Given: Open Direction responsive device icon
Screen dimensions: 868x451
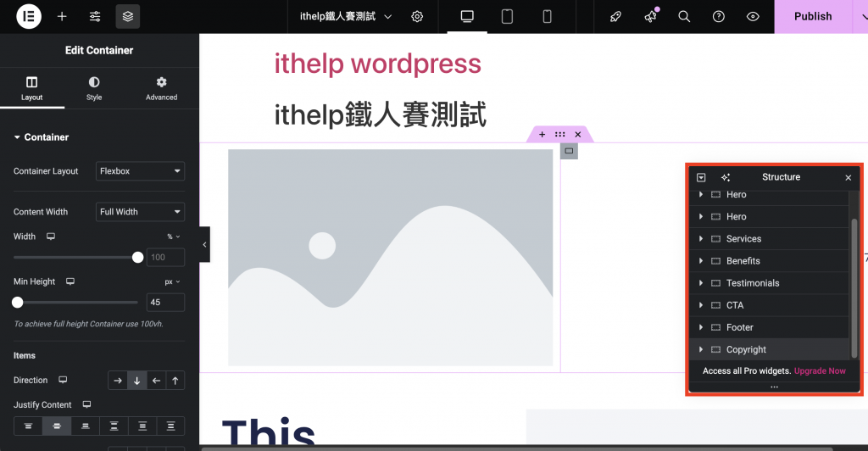Looking at the screenshot, I should pos(63,380).
